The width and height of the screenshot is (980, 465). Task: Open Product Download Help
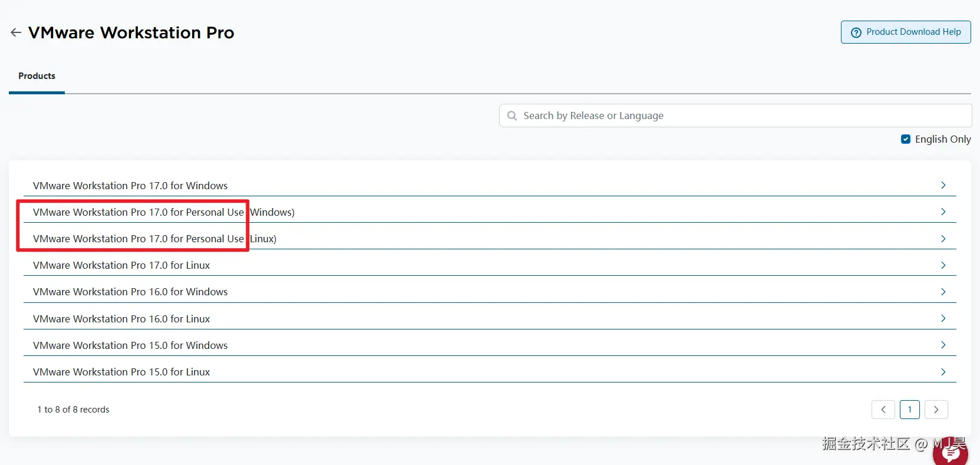tap(906, 32)
